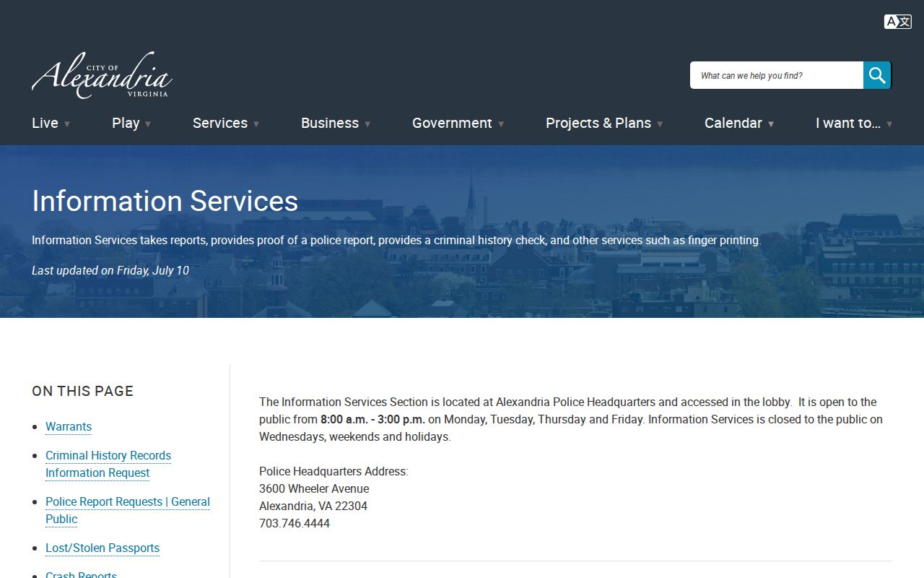Expand the Government menu arrow
Screen dimensions: 924x578
coord(501,124)
